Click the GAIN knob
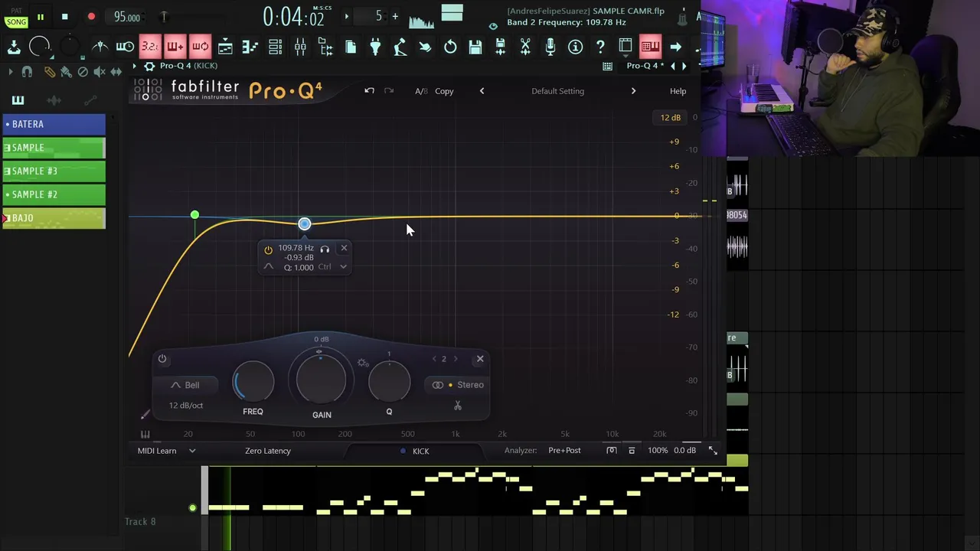Viewport: 980px width, 551px height. click(321, 381)
